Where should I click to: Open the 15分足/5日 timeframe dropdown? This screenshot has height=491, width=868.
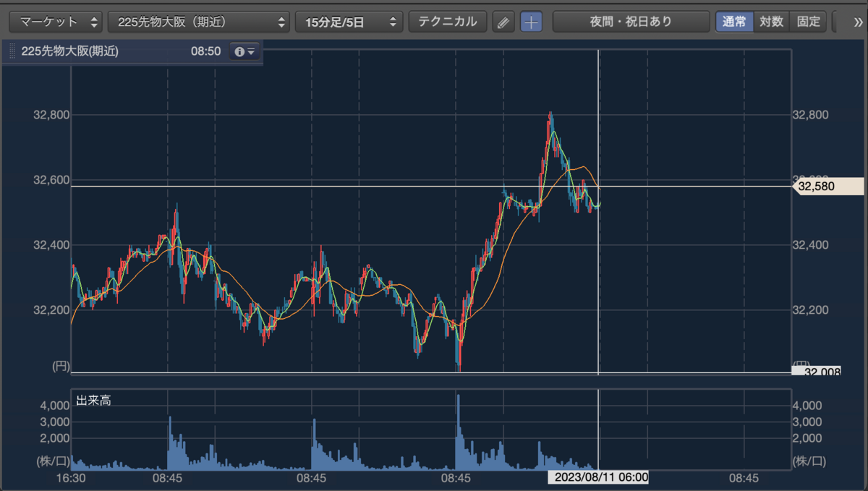[x=349, y=22]
